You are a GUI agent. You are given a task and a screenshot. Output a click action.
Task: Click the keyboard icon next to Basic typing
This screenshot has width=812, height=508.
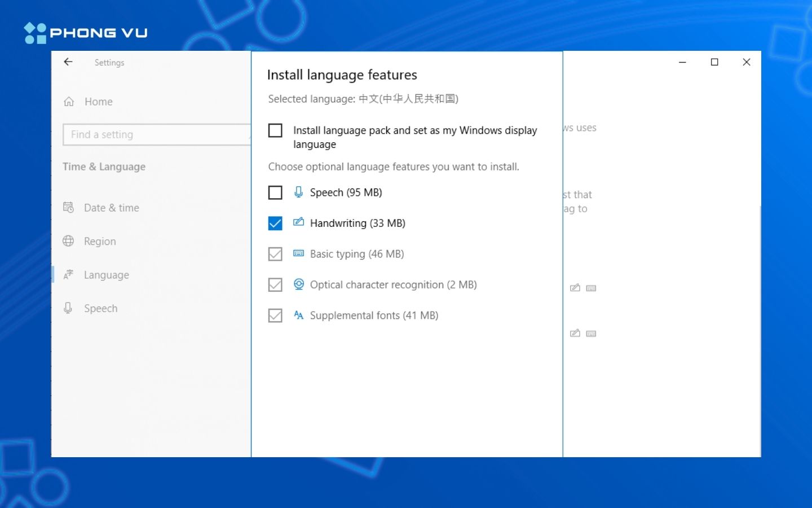[x=298, y=253]
